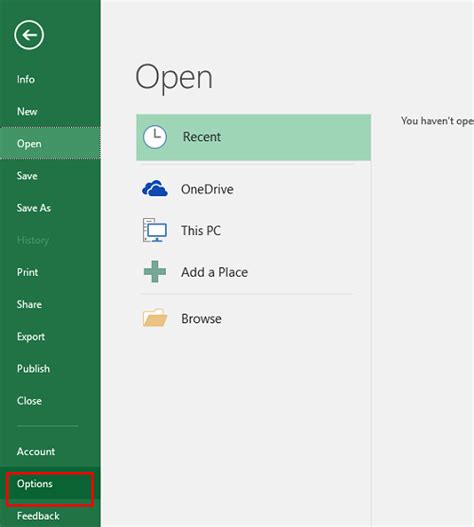Screen dimensions: 474x527
Task: Click the back arrow circle icon
Action: [29, 35]
